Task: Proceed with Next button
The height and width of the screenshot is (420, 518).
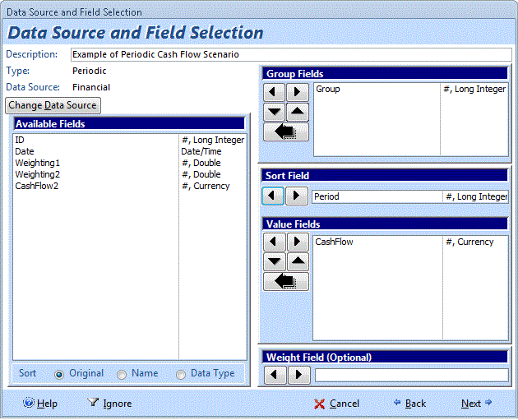Action: point(476,404)
